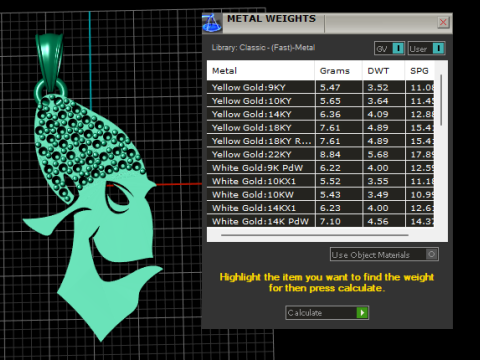Click the 5.68 DWT value
Viewport: 480px width, 360px height.
coord(378,154)
